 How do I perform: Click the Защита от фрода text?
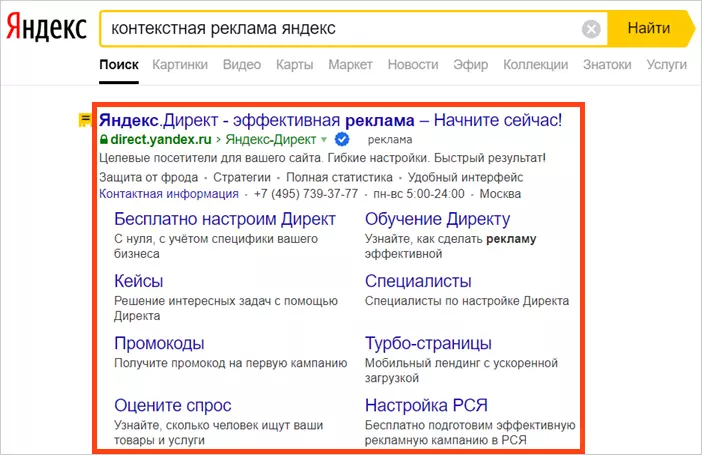point(149,177)
